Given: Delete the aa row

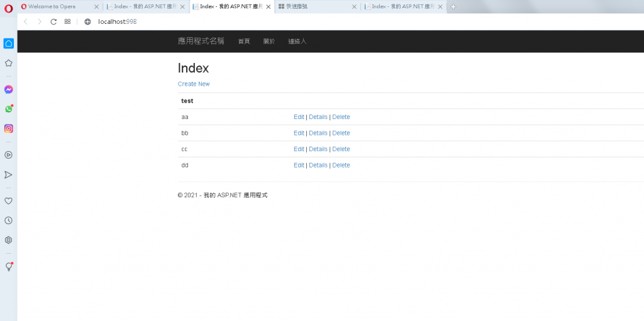Looking at the screenshot, I should pos(341,116).
